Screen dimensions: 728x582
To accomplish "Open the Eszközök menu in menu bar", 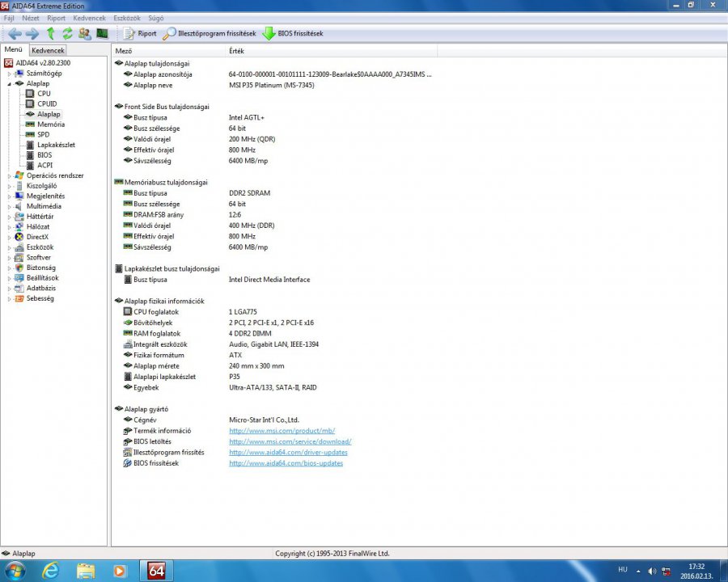I will (127, 18).
